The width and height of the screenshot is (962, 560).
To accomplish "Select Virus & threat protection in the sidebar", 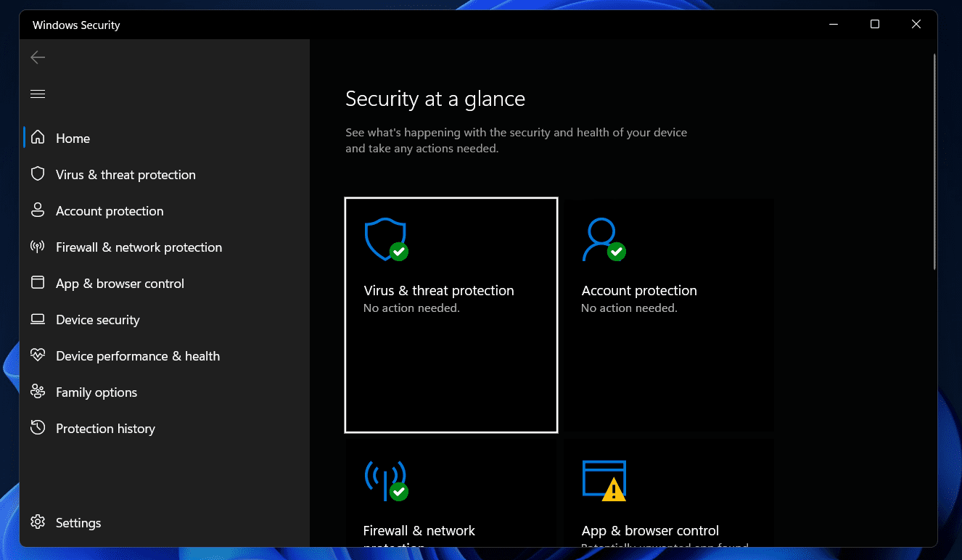I will [x=126, y=174].
